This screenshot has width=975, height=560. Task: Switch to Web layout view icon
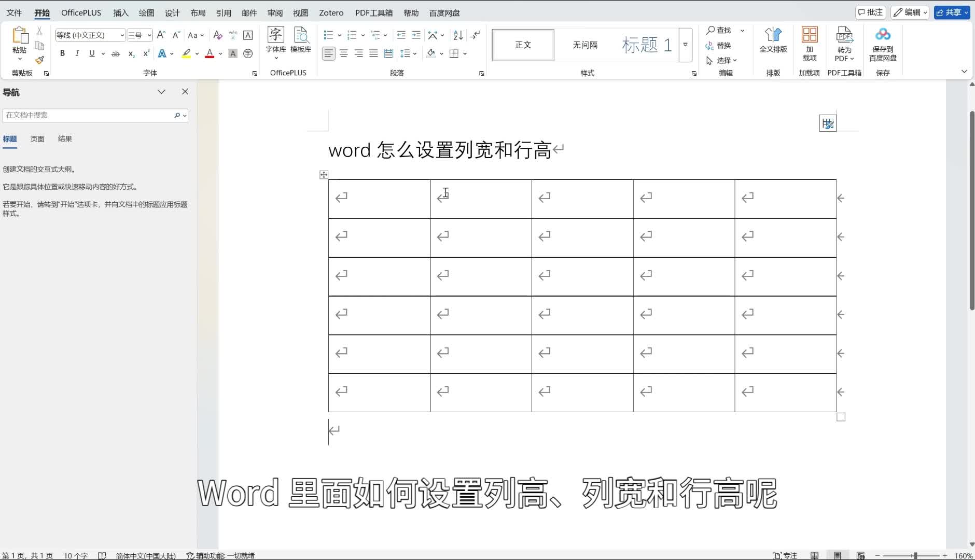(x=860, y=555)
